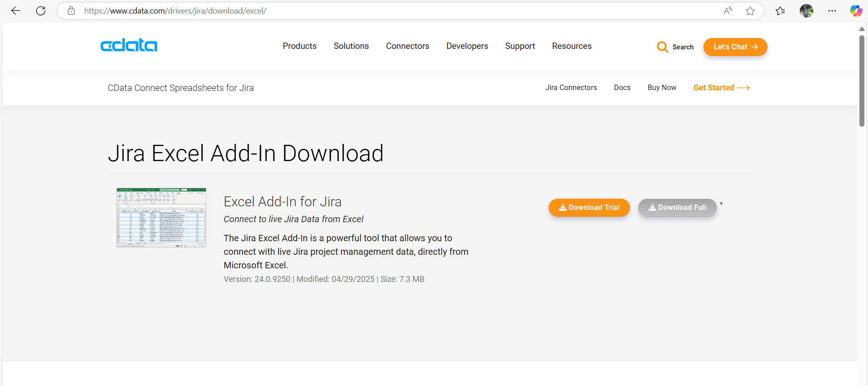Go back using the browser back arrow
The height and width of the screenshot is (386, 868).
click(x=16, y=11)
